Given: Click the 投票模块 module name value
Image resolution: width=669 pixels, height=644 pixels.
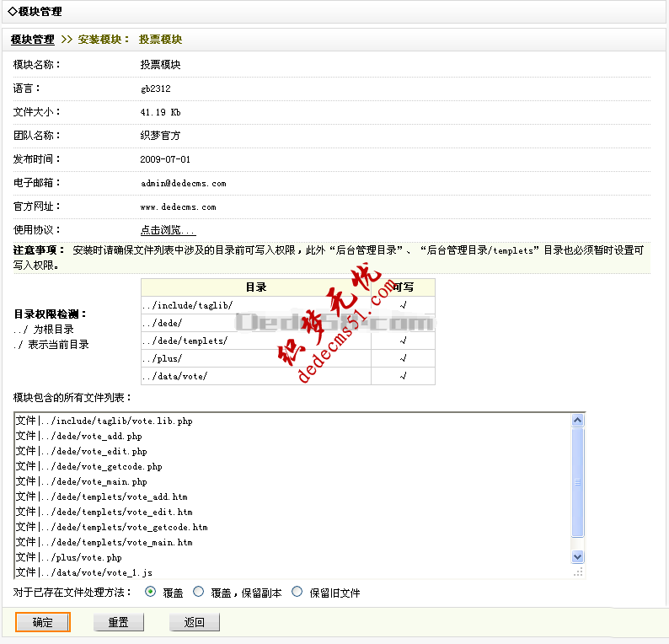Looking at the screenshot, I should pos(160,65).
